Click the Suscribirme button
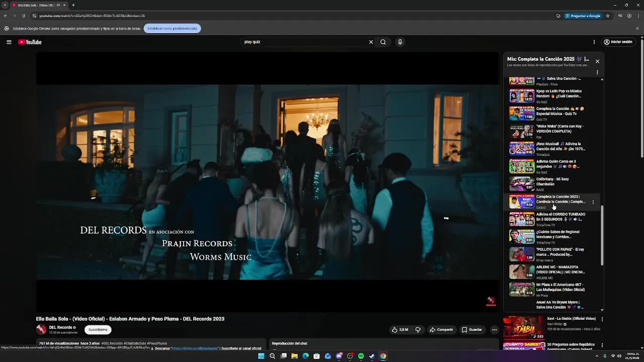The image size is (644, 362). click(98, 330)
